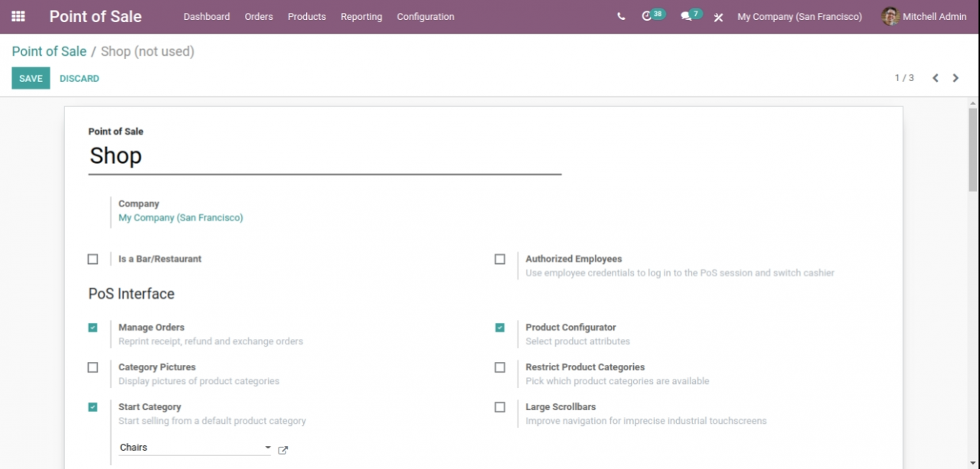This screenshot has height=469, width=980.
Task: Enable the Large Scrollbars checkbox
Action: (500, 406)
